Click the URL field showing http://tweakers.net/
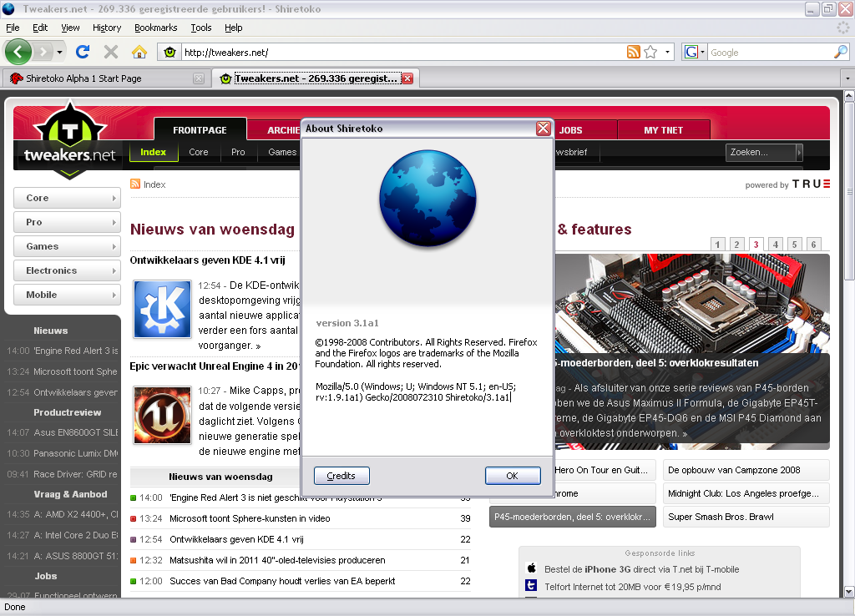 click(402, 53)
